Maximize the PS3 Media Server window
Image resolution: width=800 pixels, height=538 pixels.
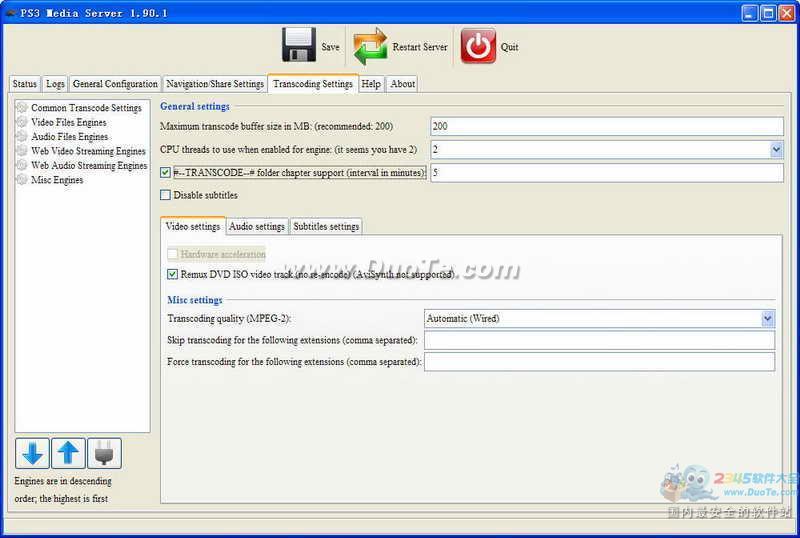point(768,13)
